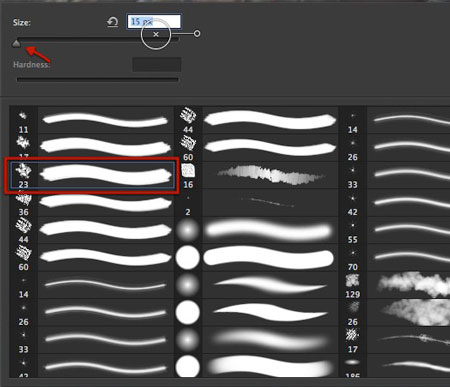The height and width of the screenshot is (387, 450).
Task: Click the Size slider handle
Action: click(x=16, y=43)
